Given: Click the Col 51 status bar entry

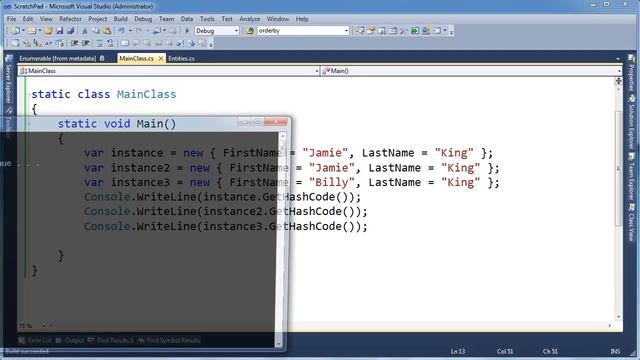Looking at the screenshot, I should pyautogui.click(x=504, y=351).
